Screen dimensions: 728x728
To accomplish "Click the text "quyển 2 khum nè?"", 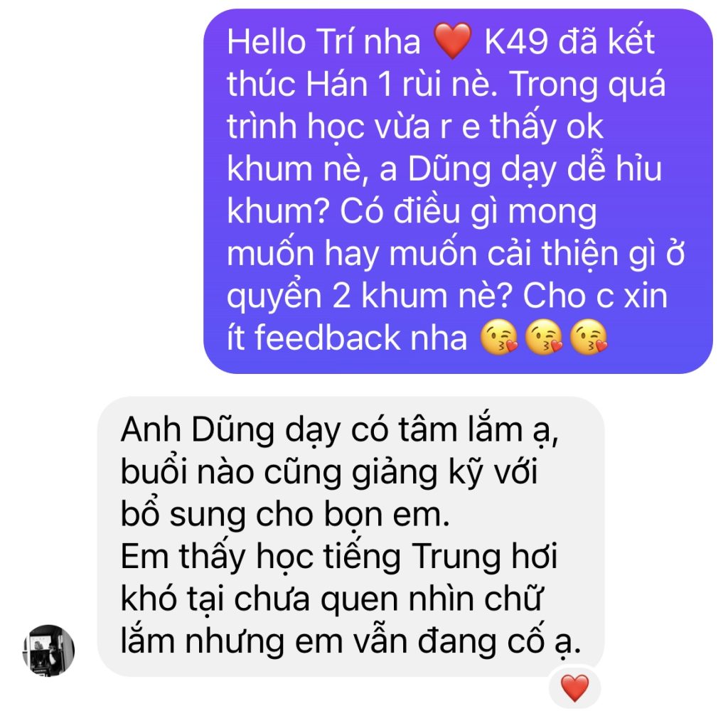I will click(x=369, y=296).
